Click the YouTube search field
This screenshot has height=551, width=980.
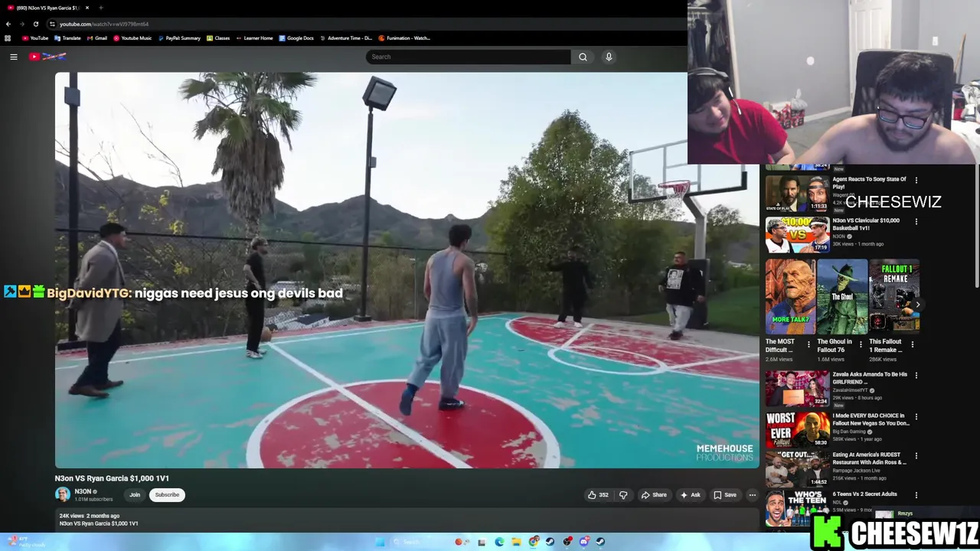tap(468, 57)
